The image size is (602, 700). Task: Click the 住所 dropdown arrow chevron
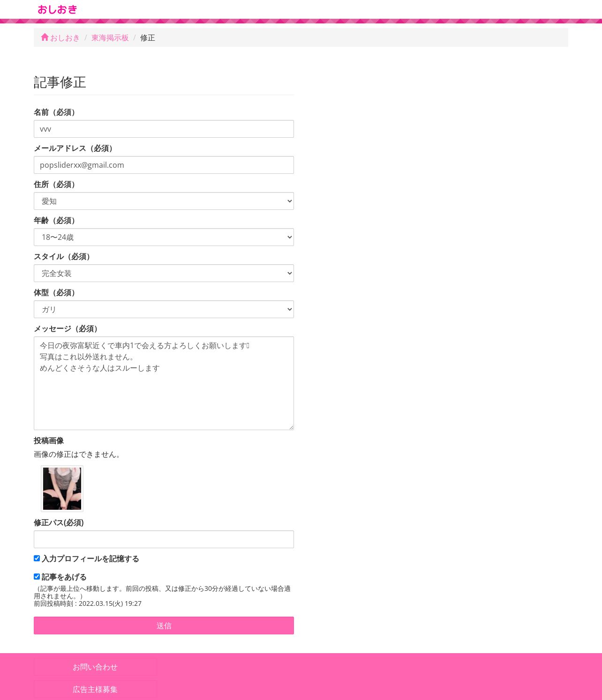(x=289, y=201)
